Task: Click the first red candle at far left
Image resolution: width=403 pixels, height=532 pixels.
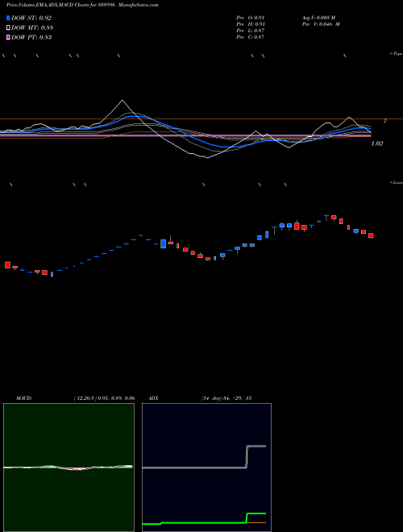Action: (7, 265)
